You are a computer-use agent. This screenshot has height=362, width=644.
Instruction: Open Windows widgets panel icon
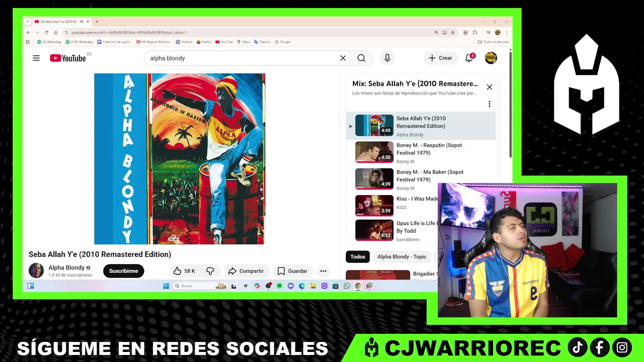click(x=31, y=286)
